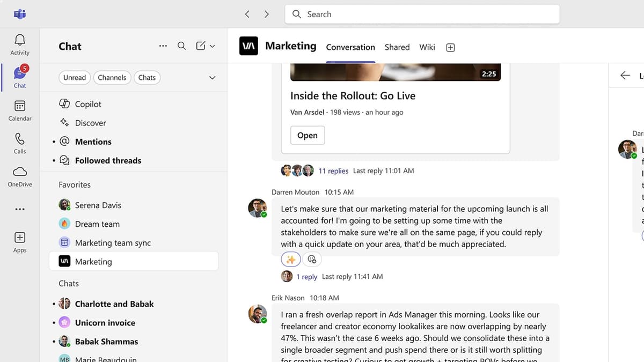This screenshot has width=644, height=362.
Task: Expand the chat list filter chevron
Action: coord(212,77)
